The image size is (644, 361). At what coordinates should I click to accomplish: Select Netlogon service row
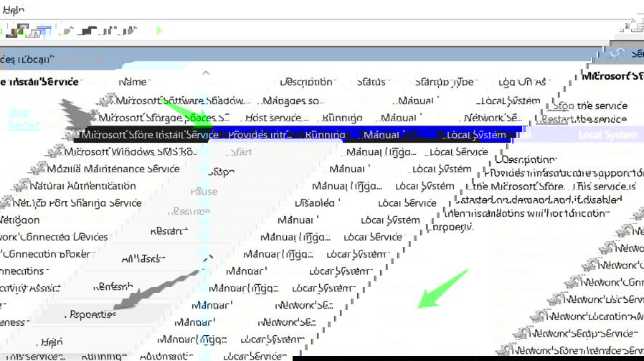pyautogui.click(x=209, y=220)
